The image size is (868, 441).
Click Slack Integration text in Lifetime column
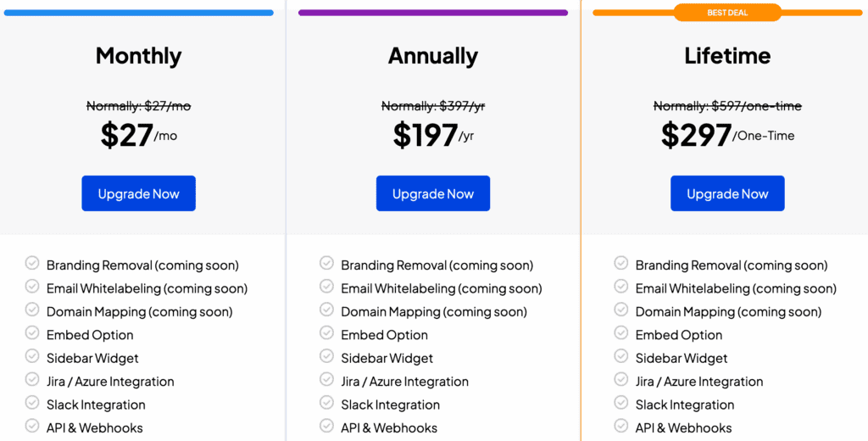[685, 405]
